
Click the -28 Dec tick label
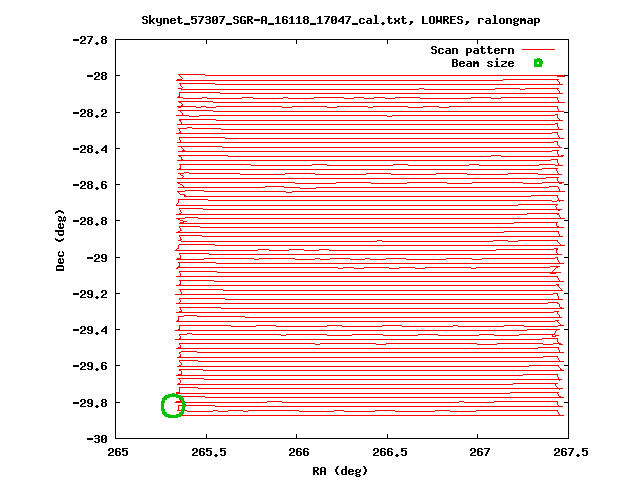click(x=97, y=76)
